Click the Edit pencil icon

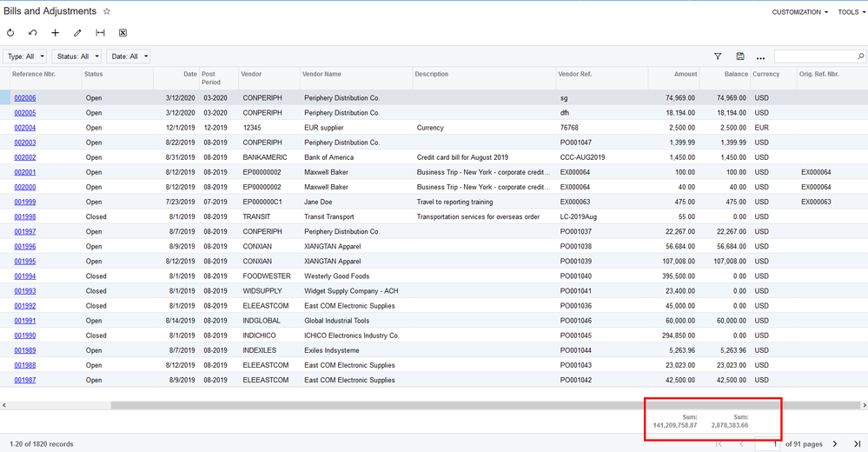tap(77, 33)
